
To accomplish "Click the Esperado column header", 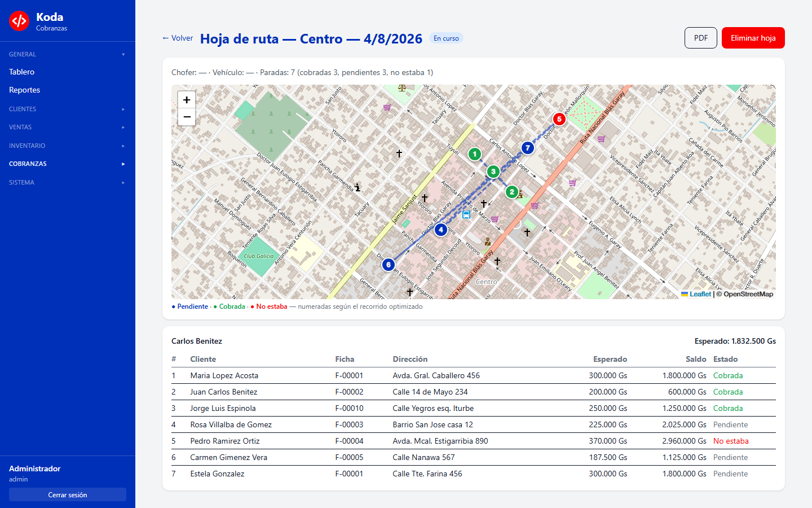I will tap(610, 359).
